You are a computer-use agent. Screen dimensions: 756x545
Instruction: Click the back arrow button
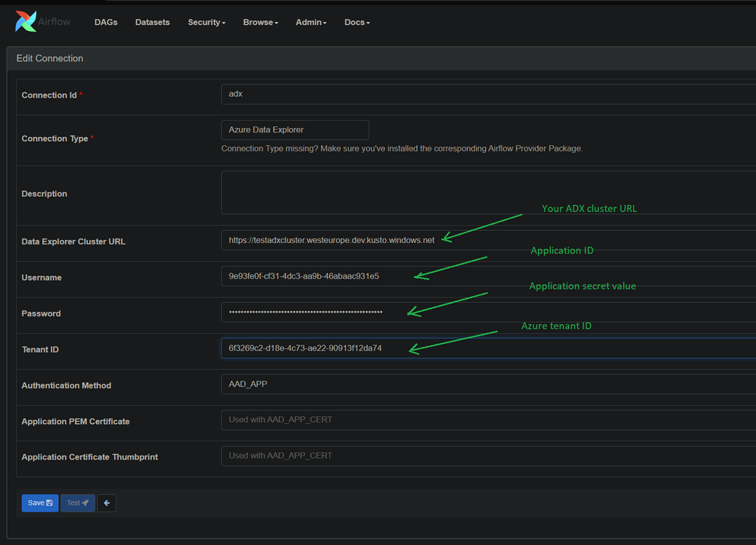click(x=107, y=503)
